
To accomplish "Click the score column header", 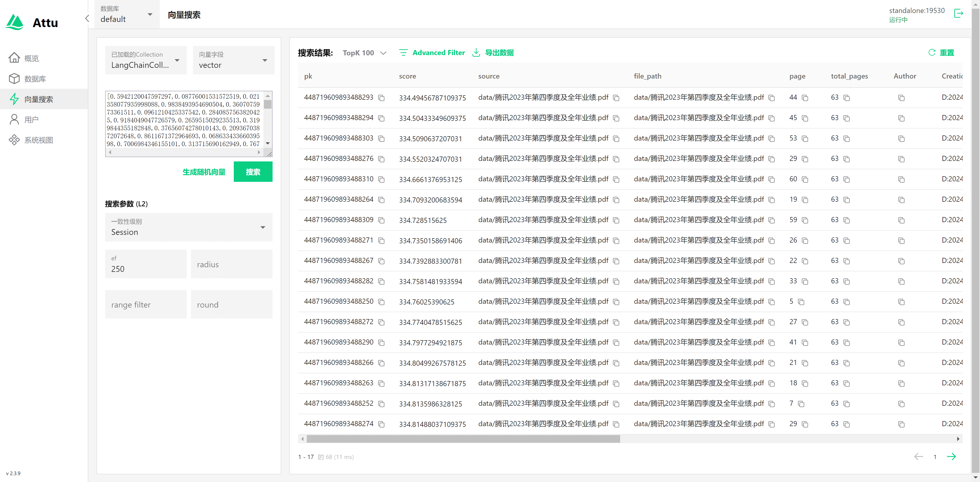I will (408, 76).
